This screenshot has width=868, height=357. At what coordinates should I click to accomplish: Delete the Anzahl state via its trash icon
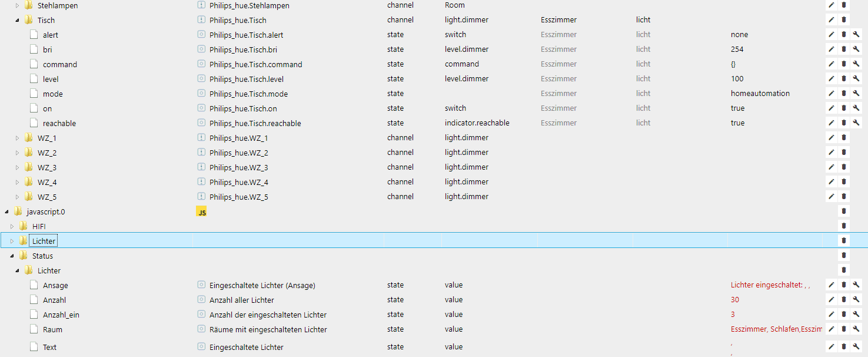point(843,299)
